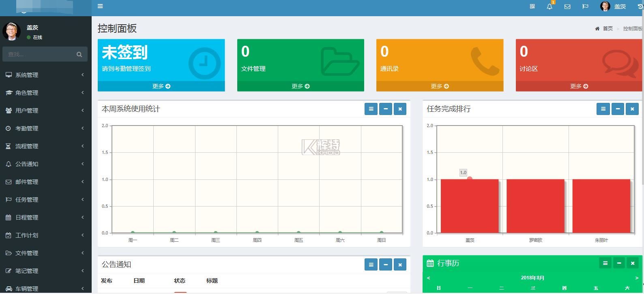Click the flag tasks icon in header
The image size is (644, 294).
tap(585, 6)
